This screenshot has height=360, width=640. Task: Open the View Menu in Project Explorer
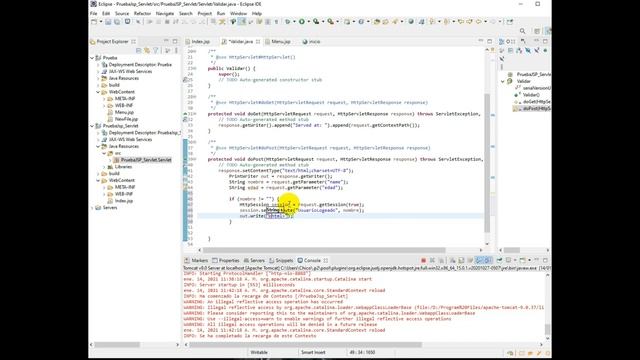176,50
